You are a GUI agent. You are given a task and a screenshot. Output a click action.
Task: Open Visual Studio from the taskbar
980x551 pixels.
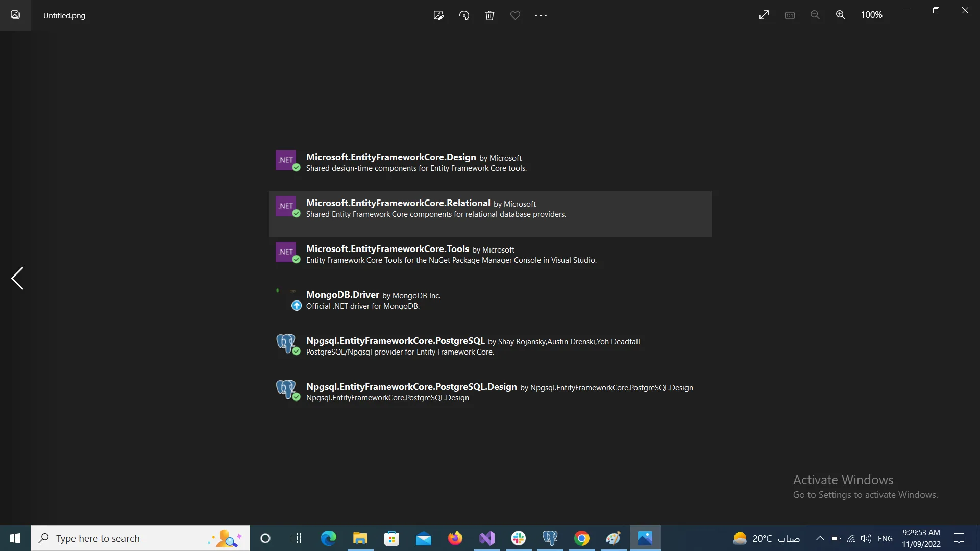487,538
